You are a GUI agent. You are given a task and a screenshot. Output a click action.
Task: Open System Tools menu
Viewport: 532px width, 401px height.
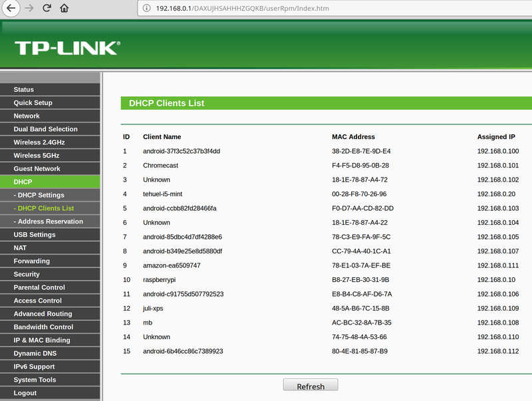click(50, 380)
